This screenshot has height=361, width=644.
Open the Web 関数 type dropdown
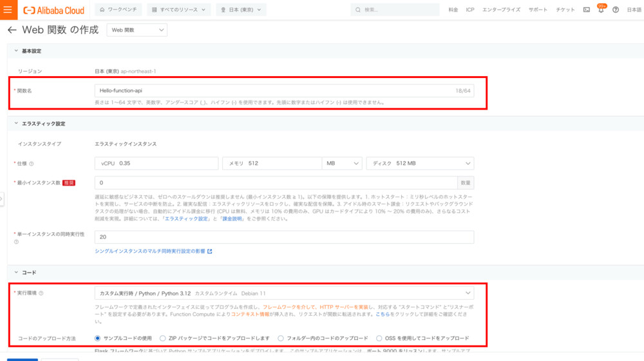137,30
